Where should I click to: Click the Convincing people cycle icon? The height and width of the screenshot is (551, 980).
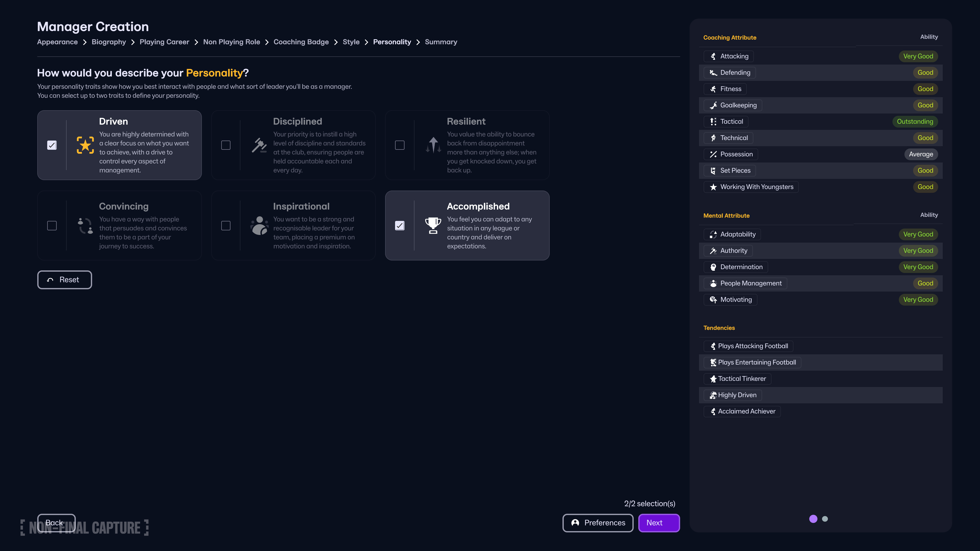click(x=85, y=226)
